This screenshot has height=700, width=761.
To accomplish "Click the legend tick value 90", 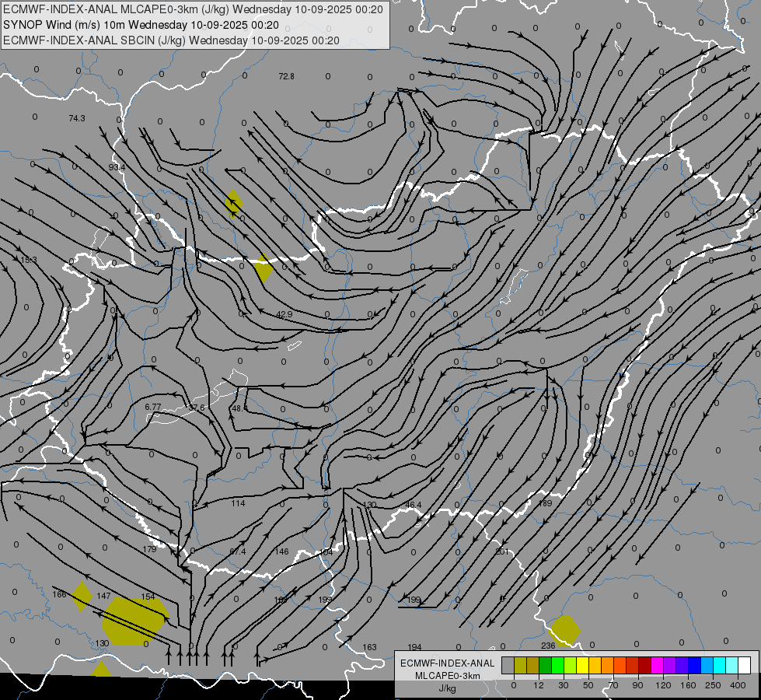I will pyautogui.click(x=637, y=685).
